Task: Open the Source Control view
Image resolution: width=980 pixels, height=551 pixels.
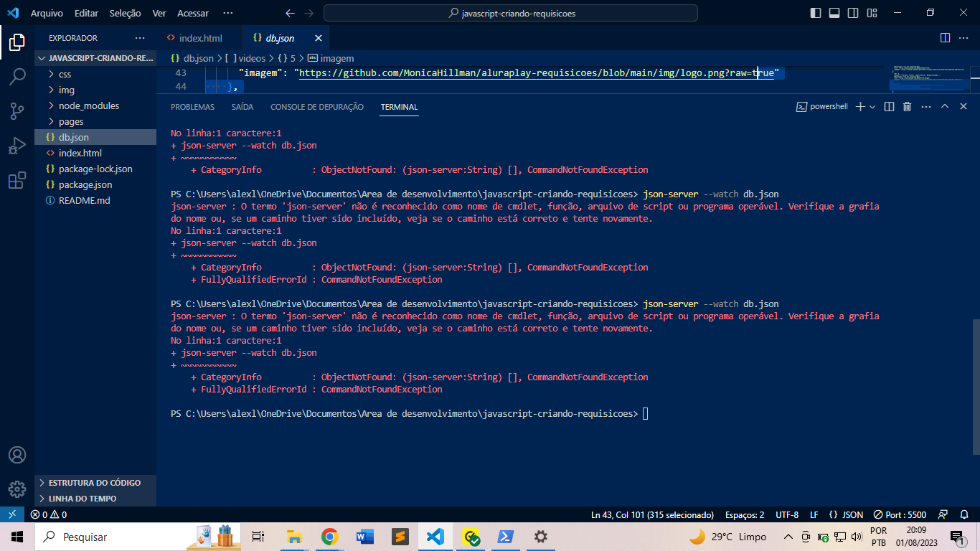Action: tap(17, 111)
